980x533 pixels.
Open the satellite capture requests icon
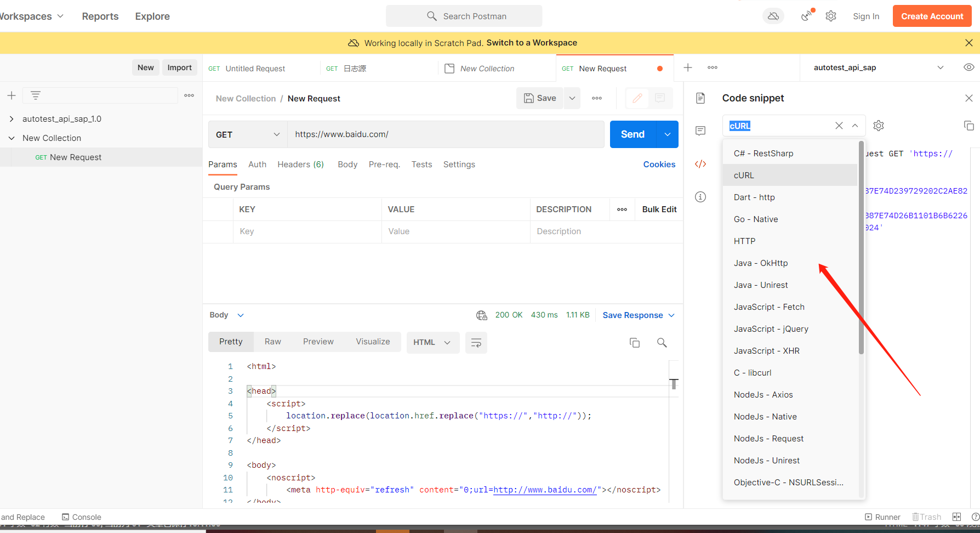pos(807,16)
